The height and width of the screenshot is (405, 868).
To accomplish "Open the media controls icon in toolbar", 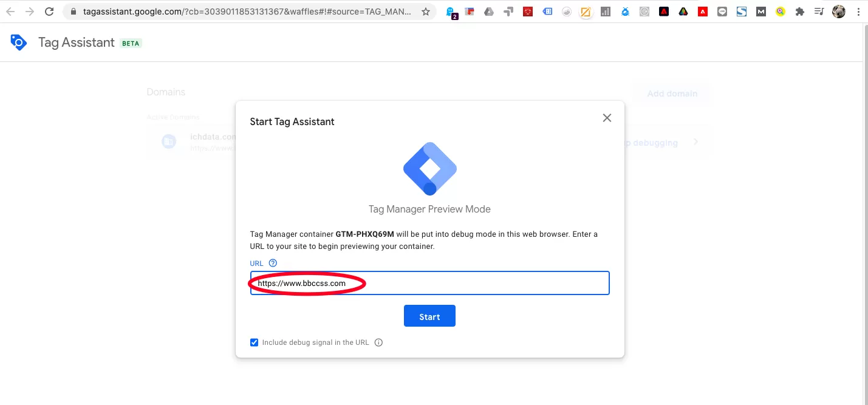I will (x=819, y=12).
